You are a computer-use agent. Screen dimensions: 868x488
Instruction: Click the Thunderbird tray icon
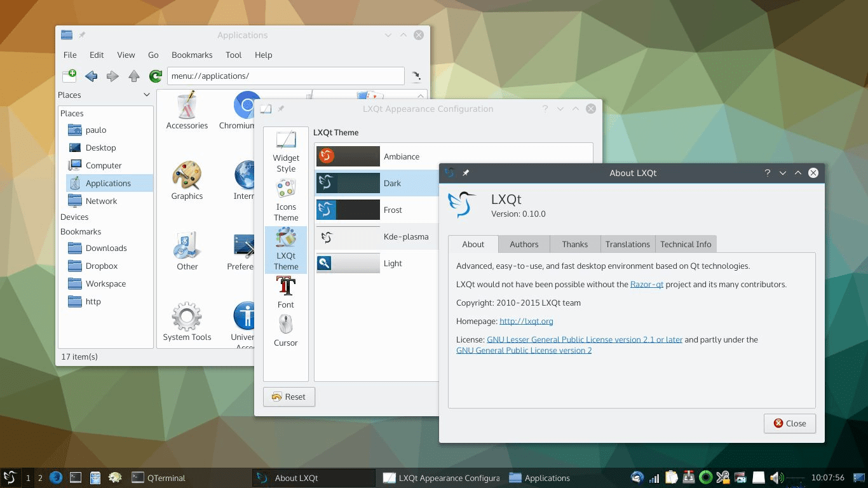point(636,477)
